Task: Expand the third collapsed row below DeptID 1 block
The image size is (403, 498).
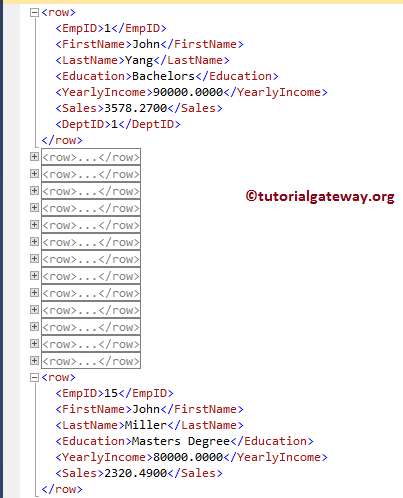Action: point(34,191)
